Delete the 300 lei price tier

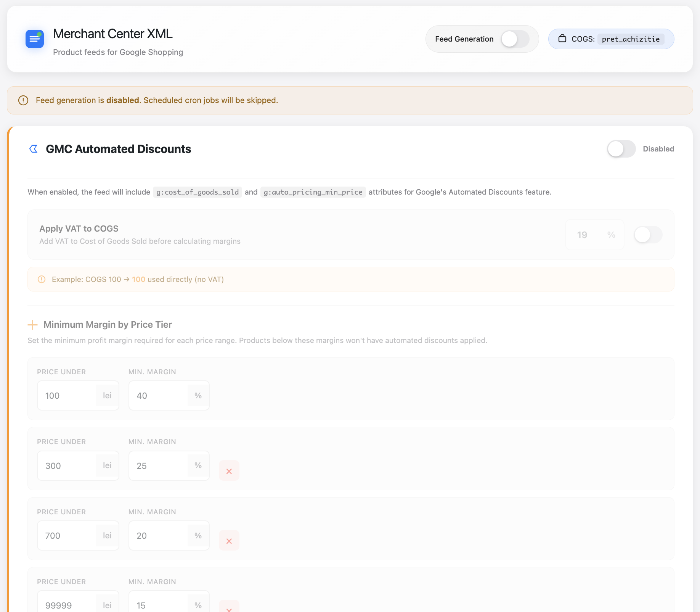[229, 470]
